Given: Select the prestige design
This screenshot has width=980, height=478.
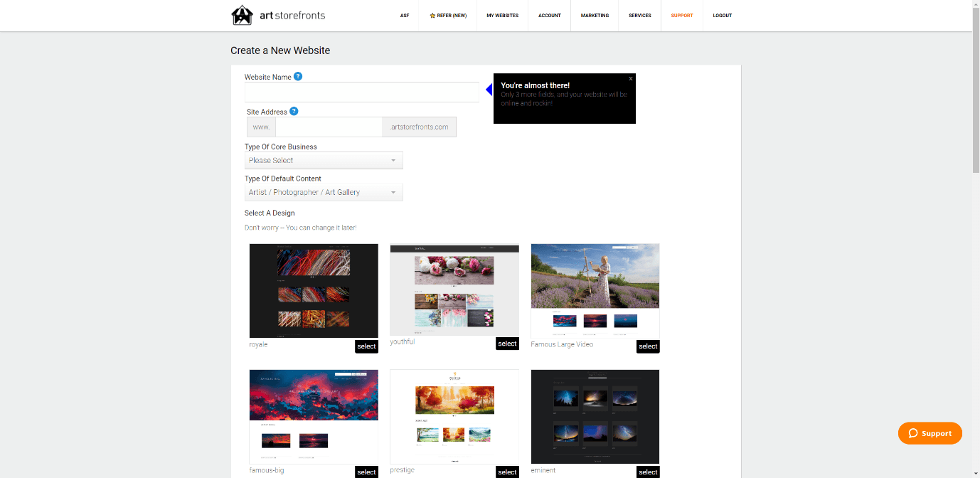Looking at the screenshot, I should [507, 472].
